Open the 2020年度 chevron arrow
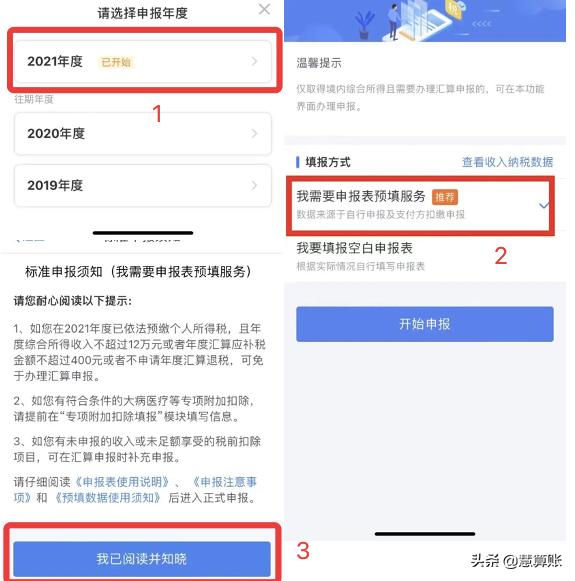575x581 pixels. click(254, 133)
